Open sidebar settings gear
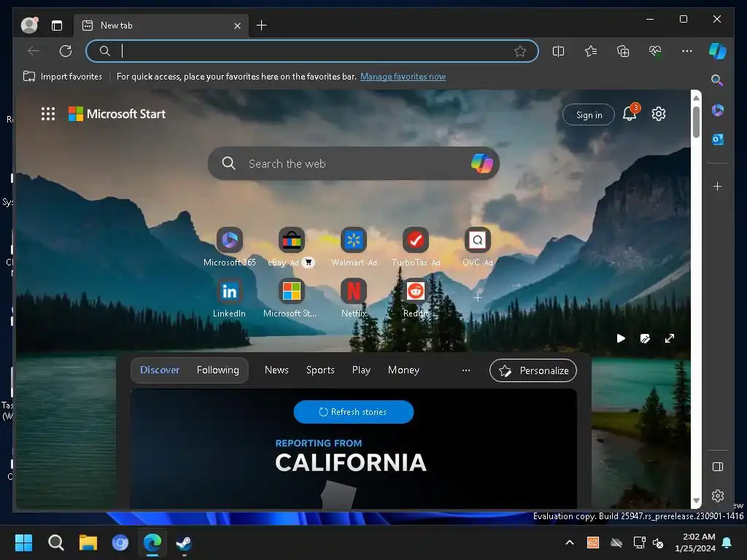 (718, 496)
